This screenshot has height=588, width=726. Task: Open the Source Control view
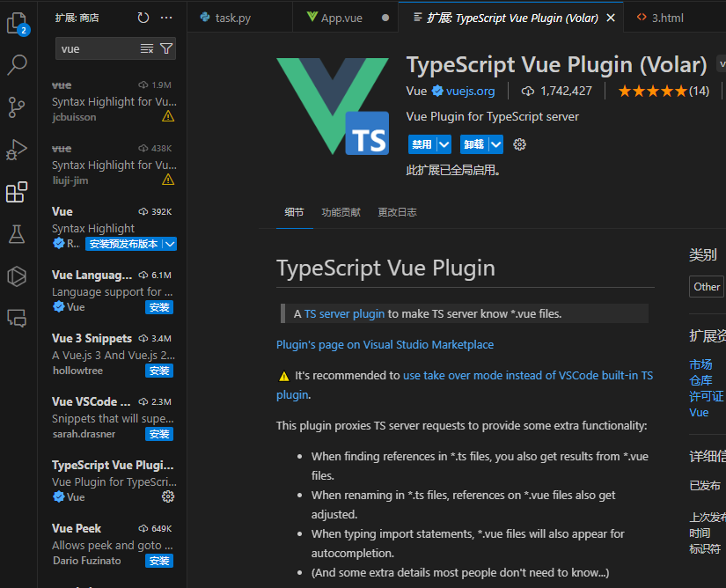(x=18, y=107)
